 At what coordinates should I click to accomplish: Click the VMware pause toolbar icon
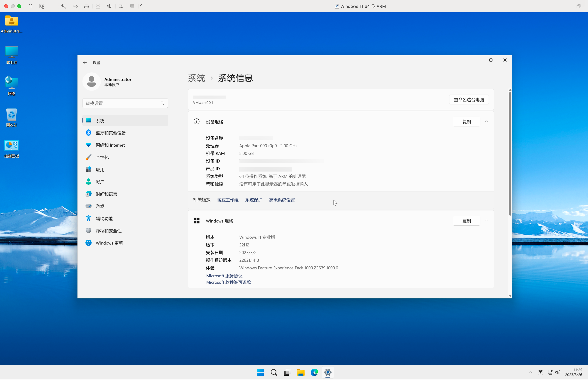pyautogui.click(x=30, y=6)
